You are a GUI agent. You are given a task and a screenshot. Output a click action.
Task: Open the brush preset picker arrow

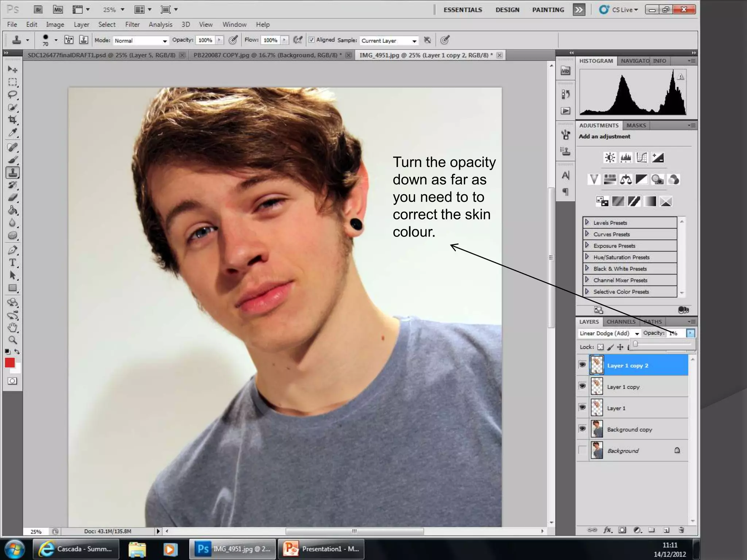(56, 40)
